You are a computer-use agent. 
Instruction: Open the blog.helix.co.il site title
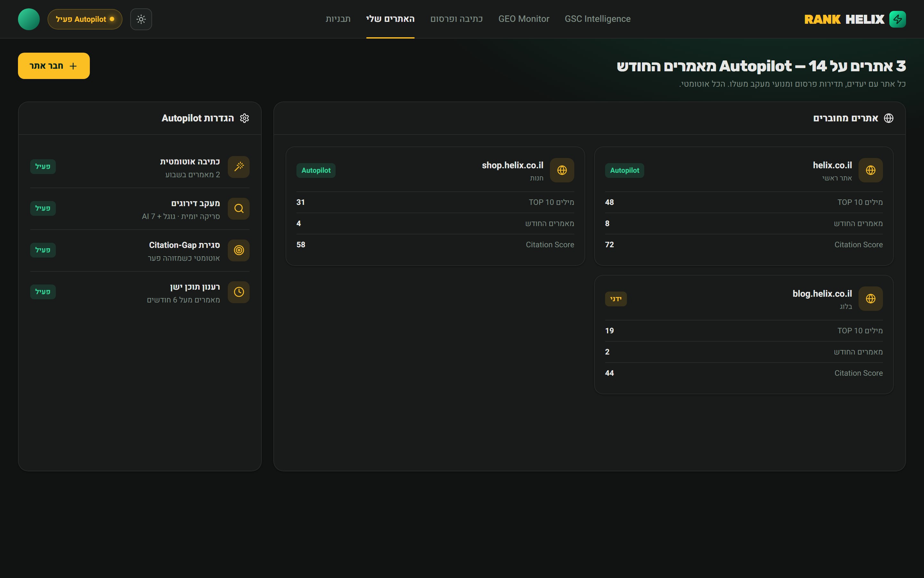822,293
